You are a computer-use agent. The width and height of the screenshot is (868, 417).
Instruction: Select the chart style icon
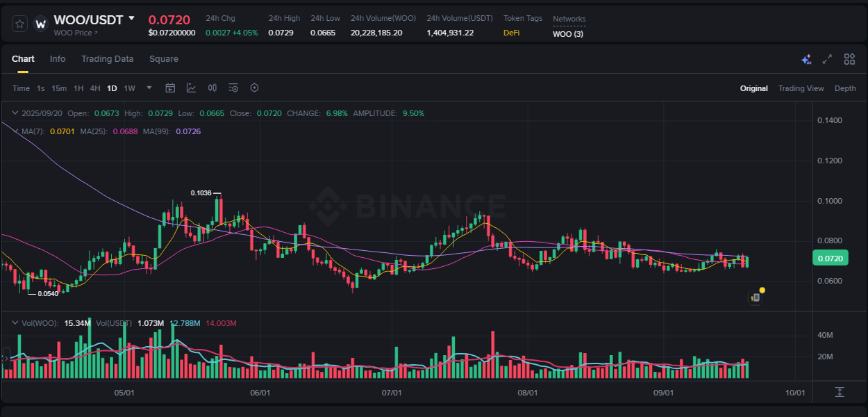[191, 88]
